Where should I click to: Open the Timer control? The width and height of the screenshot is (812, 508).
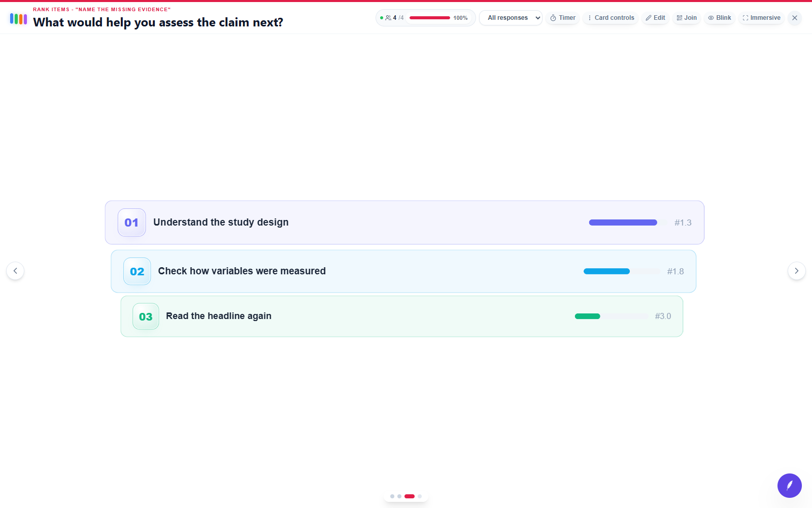click(x=563, y=18)
